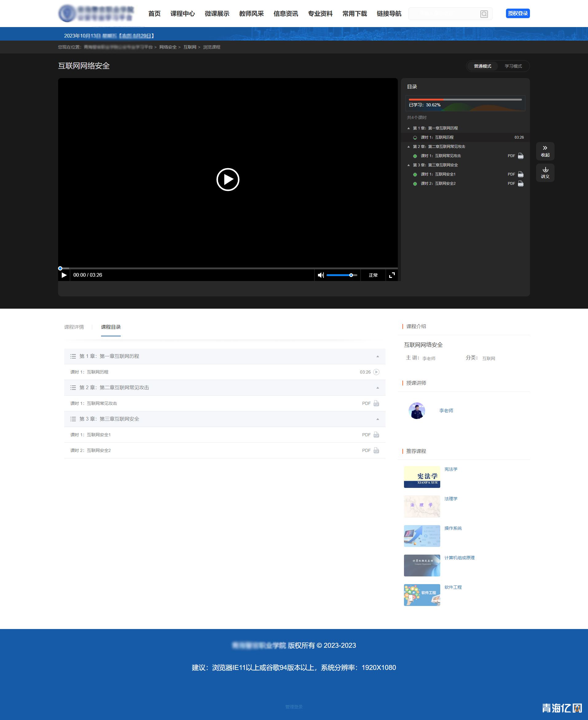The height and width of the screenshot is (720, 588).
Task: Collapse 第 3 章 第三章互联网安全 in the lower list
Action: click(x=377, y=419)
